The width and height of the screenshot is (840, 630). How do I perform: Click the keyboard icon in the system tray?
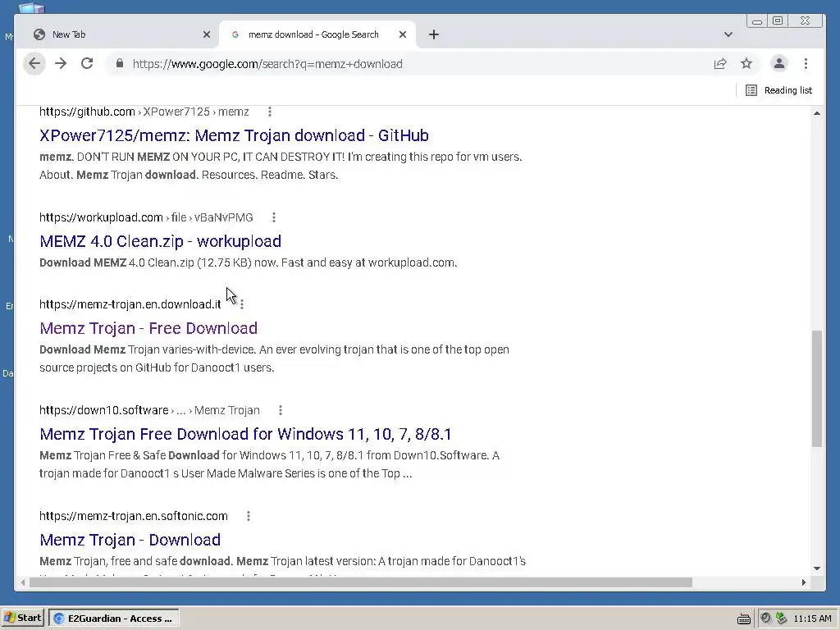(743, 619)
